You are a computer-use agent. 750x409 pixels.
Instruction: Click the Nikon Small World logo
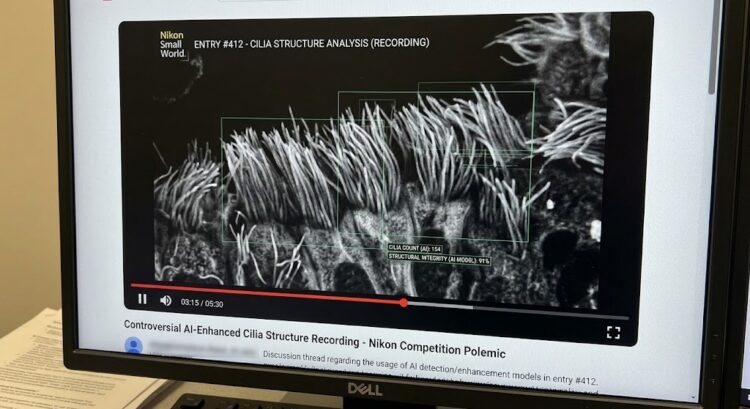coord(172,44)
